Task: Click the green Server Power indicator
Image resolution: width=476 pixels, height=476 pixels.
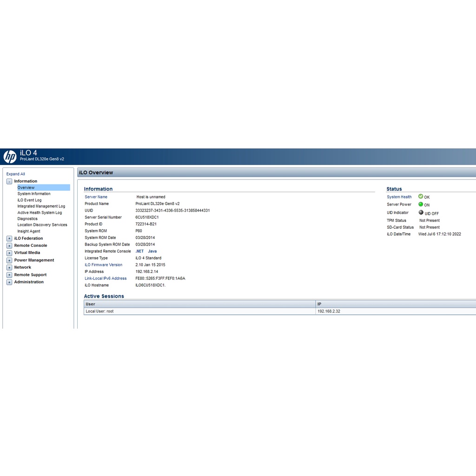Action: pyautogui.click(x=421, y=204)
